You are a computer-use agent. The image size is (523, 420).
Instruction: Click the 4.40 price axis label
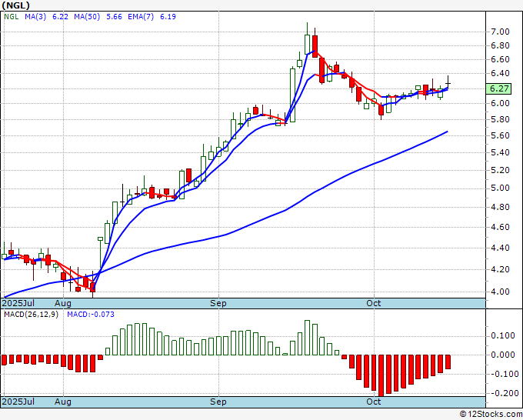click(500, 248)
